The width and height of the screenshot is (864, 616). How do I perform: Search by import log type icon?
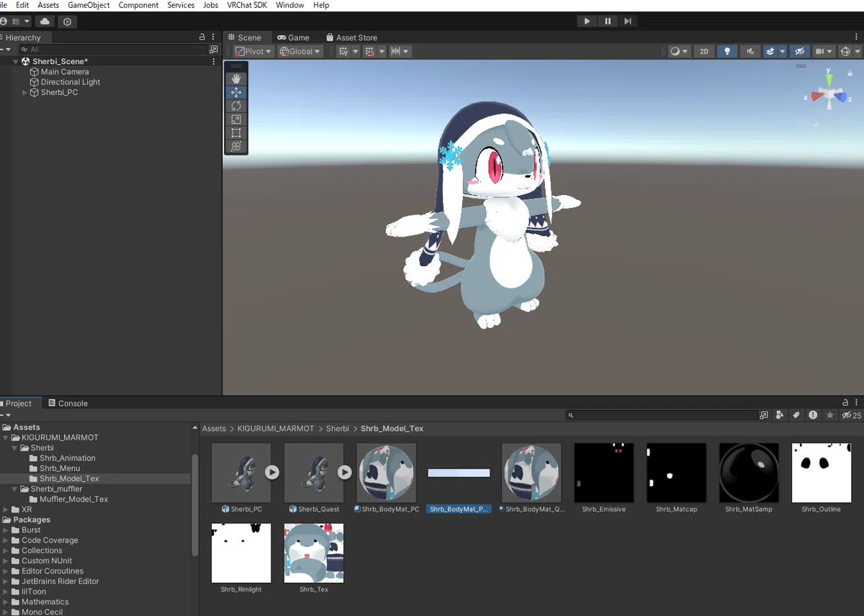click(x=813, y=415)
